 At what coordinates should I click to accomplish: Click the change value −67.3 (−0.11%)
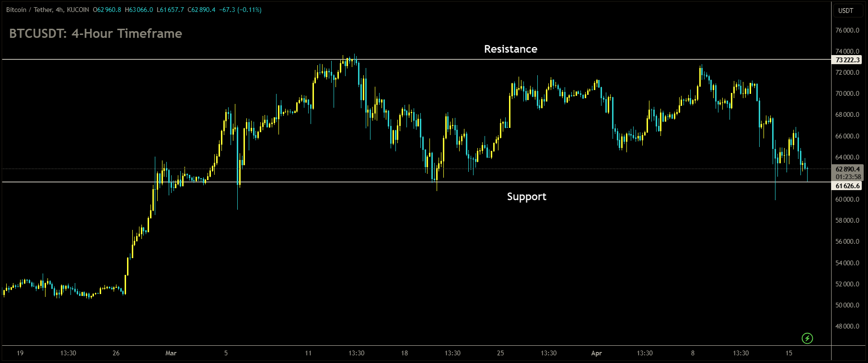pos(241,10)
